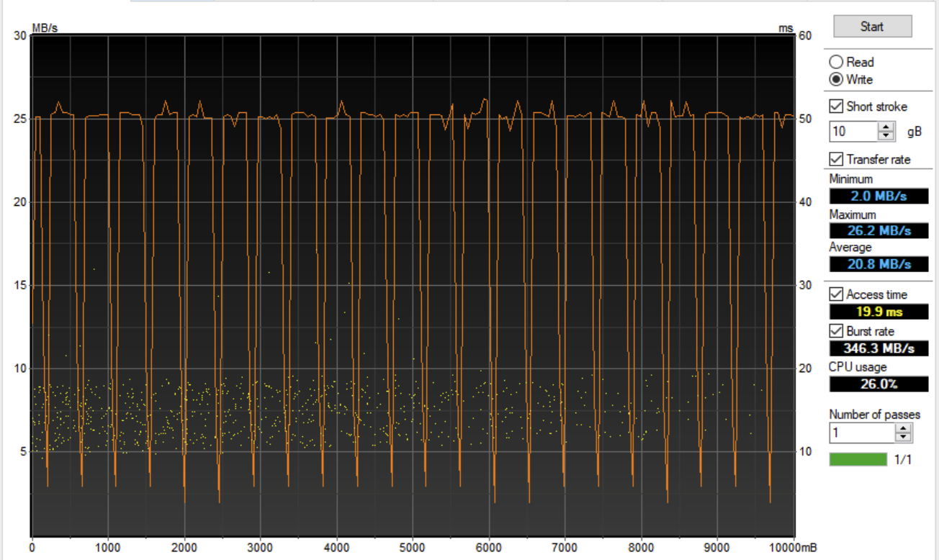
Task: Click the CPU usage label
Action: (x=858, y=367)
